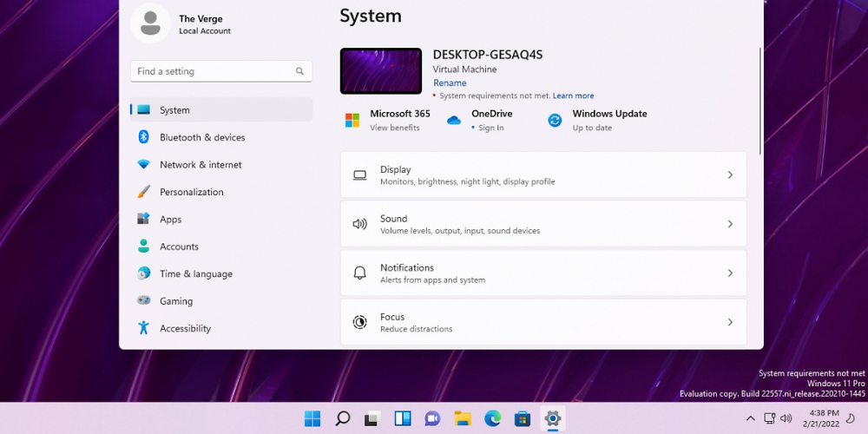Click the OneDrive cloud icon
The width and height of the screenshot is (868, 434).
point(454,120)
